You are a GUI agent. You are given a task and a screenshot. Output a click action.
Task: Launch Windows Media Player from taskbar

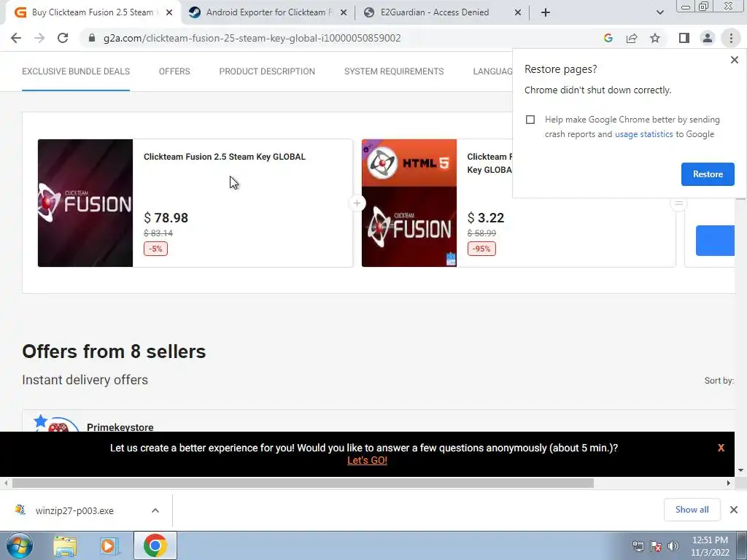click(109, 545)
